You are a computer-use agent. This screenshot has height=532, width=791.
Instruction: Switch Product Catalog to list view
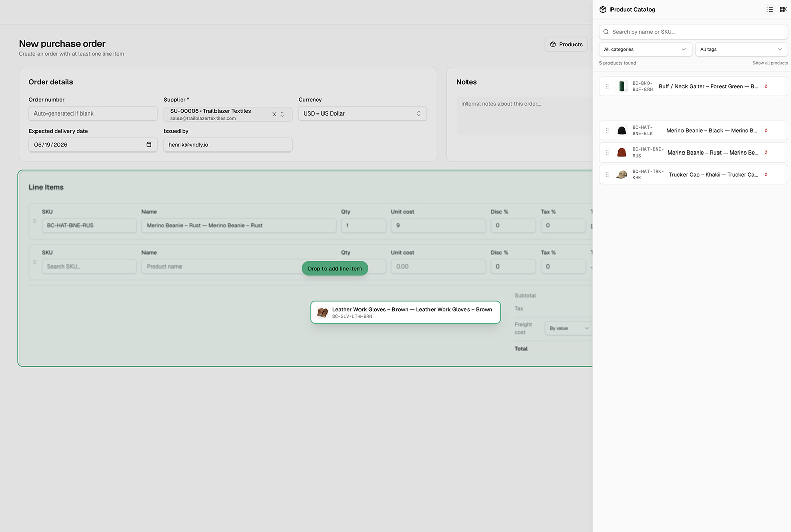point(770,10)
